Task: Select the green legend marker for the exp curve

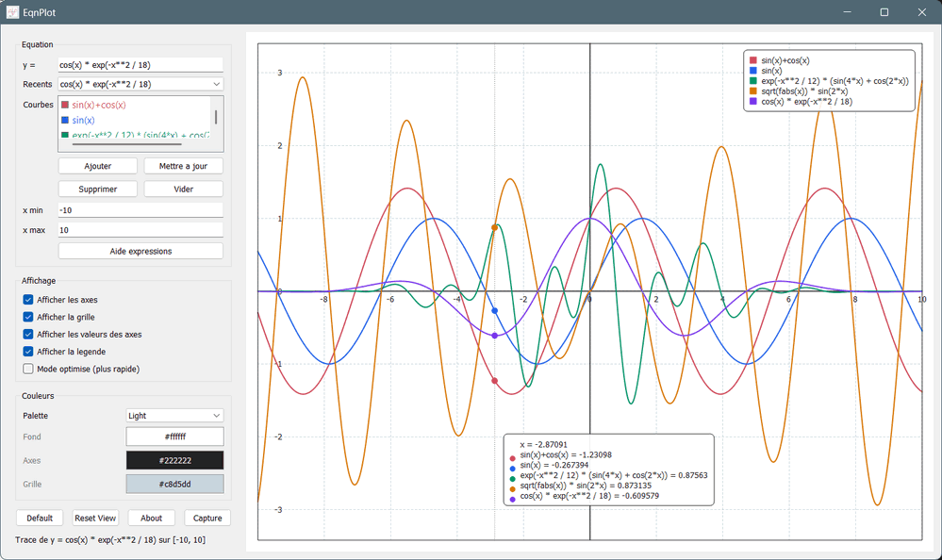Action: (752, 80)
